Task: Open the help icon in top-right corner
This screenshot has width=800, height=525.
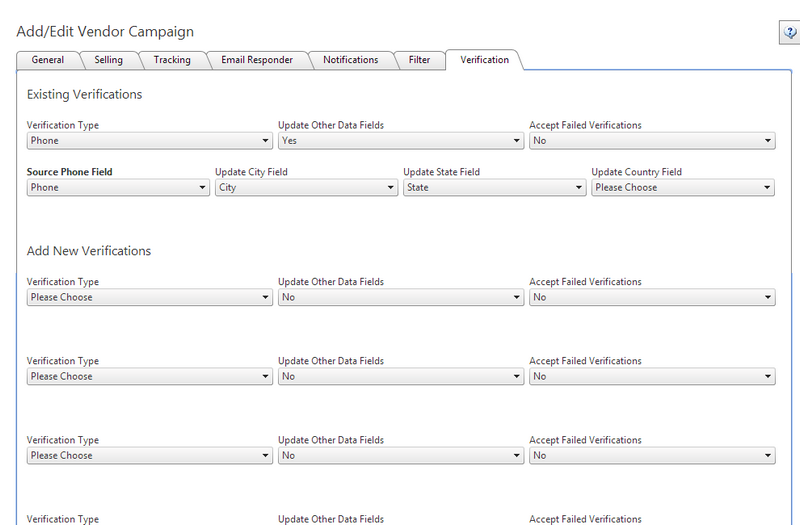Action: (790, 33)
